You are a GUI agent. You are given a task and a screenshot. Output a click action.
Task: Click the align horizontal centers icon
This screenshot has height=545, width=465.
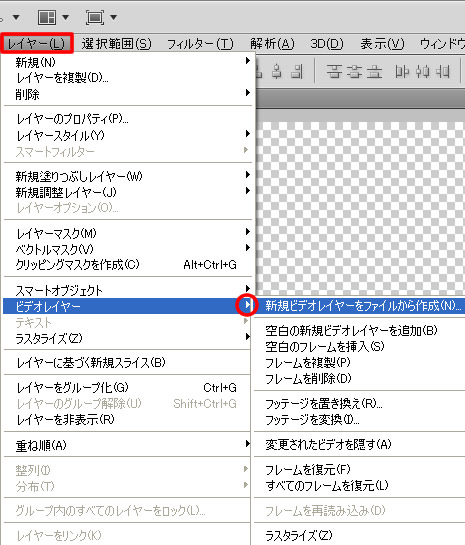coord(277,71)
